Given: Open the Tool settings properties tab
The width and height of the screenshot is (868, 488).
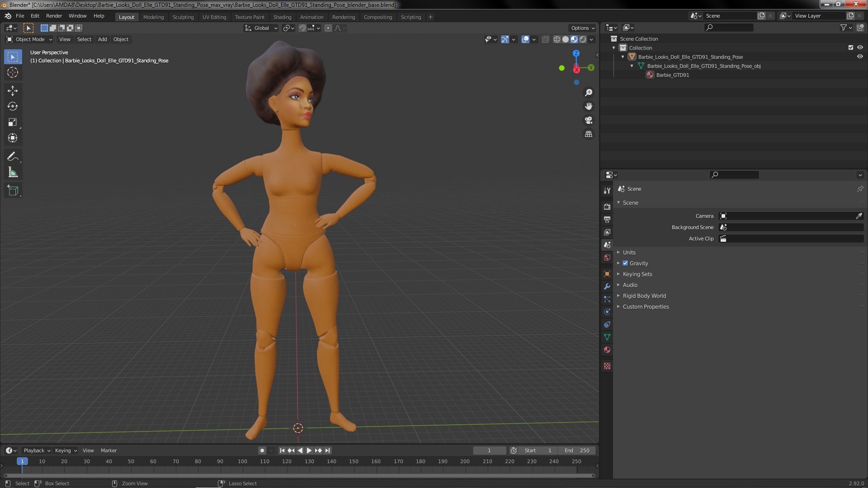Looking at the screenshot, I should tap(607, 191).
